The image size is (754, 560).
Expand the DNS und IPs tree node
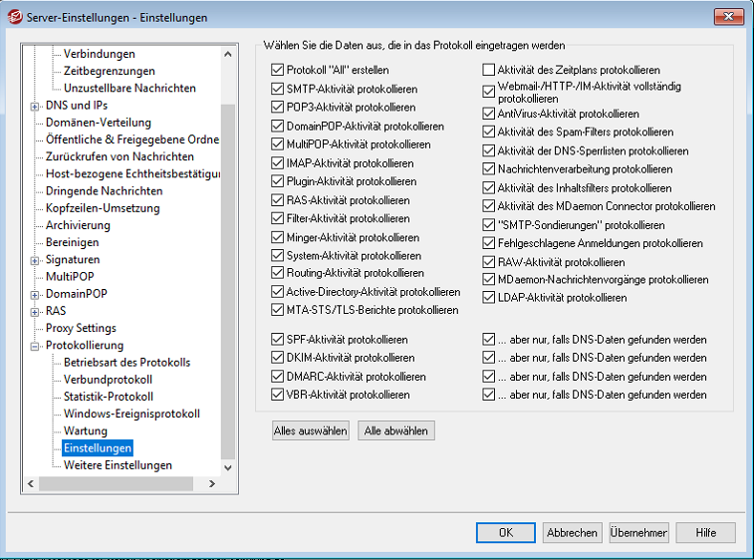[36, 106]
